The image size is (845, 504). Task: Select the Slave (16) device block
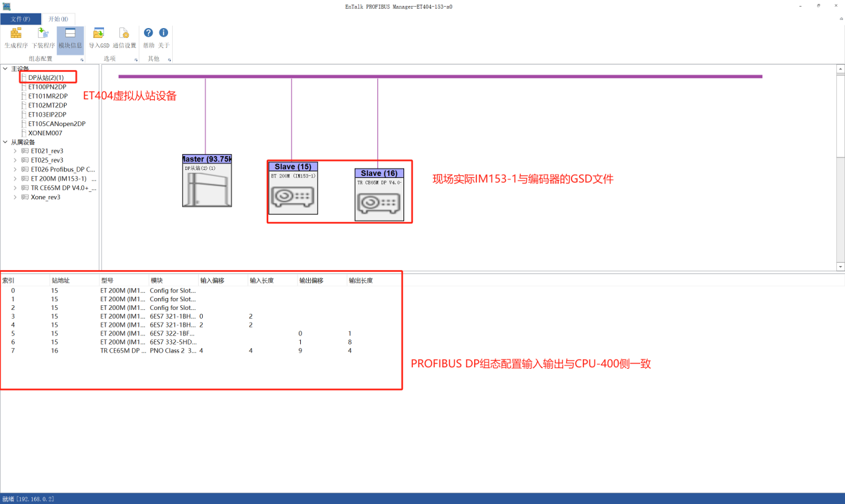379,195
